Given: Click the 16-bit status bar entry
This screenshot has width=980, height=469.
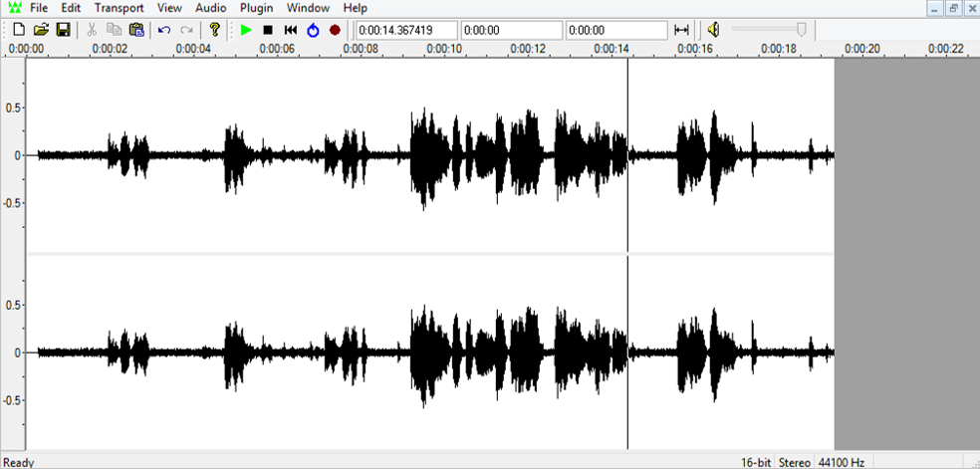Looking at the screenshot, I should [756, 463].
